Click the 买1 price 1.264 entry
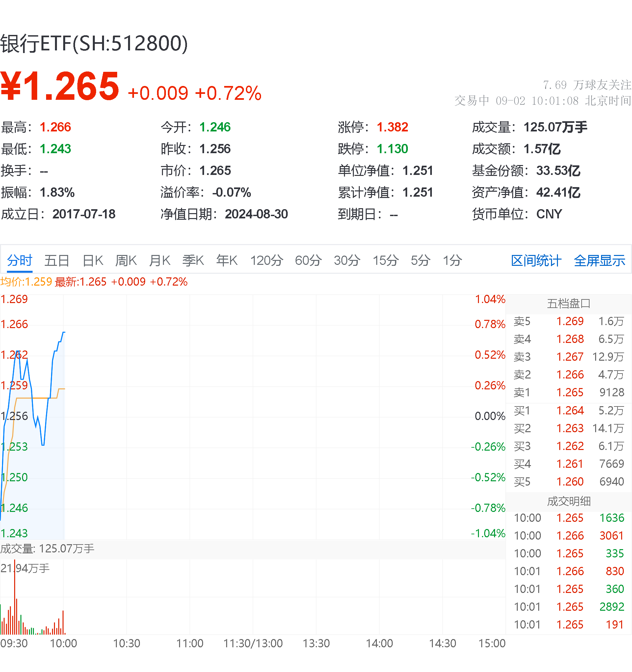The width and height of the screenshot is (632, 672). point(570,411)
